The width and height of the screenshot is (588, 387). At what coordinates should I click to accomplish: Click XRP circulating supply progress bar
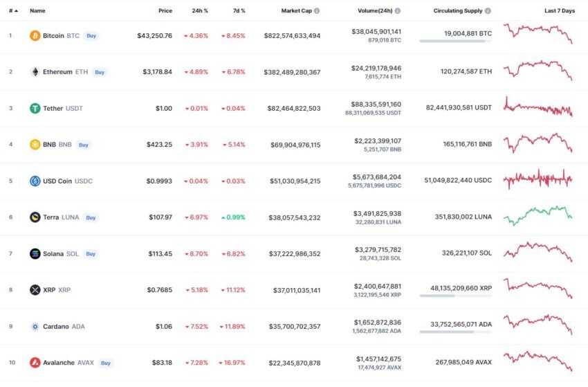point(455,296)
